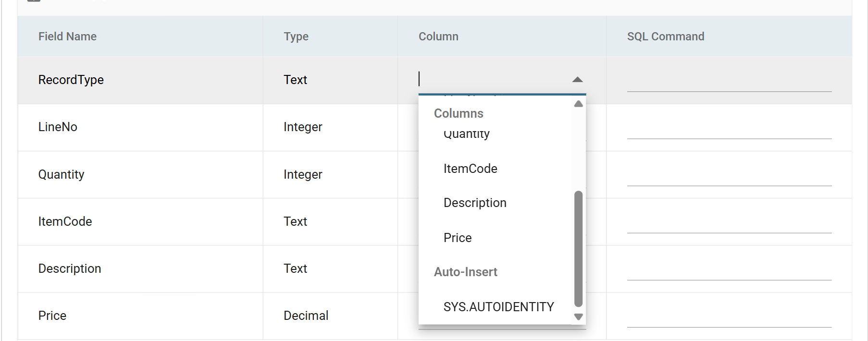Click the Integer type cell for LineNo
868x341 pixels.
click(330, 127)
